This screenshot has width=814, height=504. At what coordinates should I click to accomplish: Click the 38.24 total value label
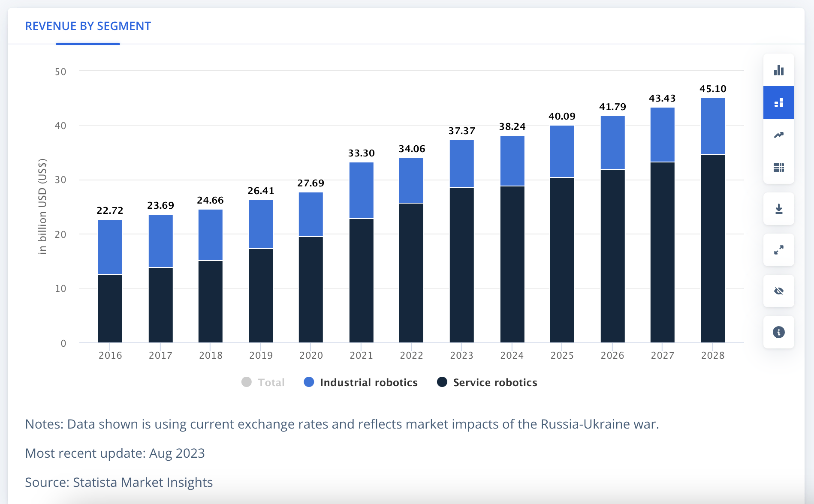pyautogui.click(x=512, y=126)
